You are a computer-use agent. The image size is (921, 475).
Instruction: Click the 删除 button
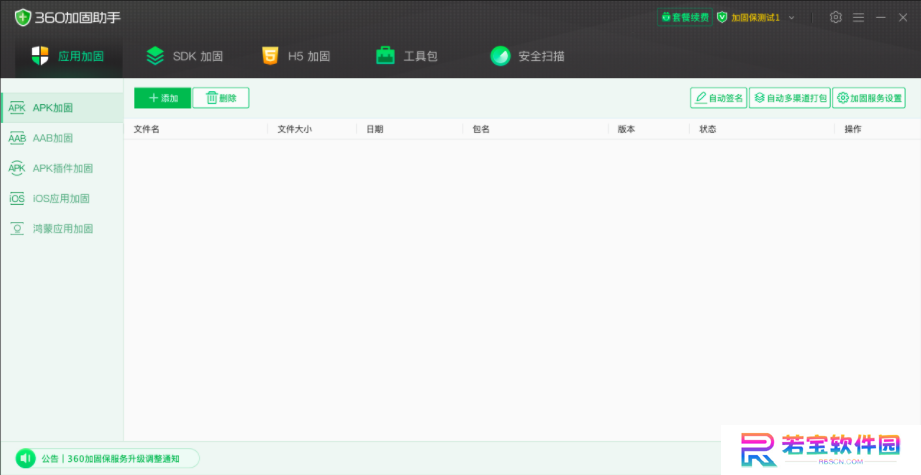(221, 98)
